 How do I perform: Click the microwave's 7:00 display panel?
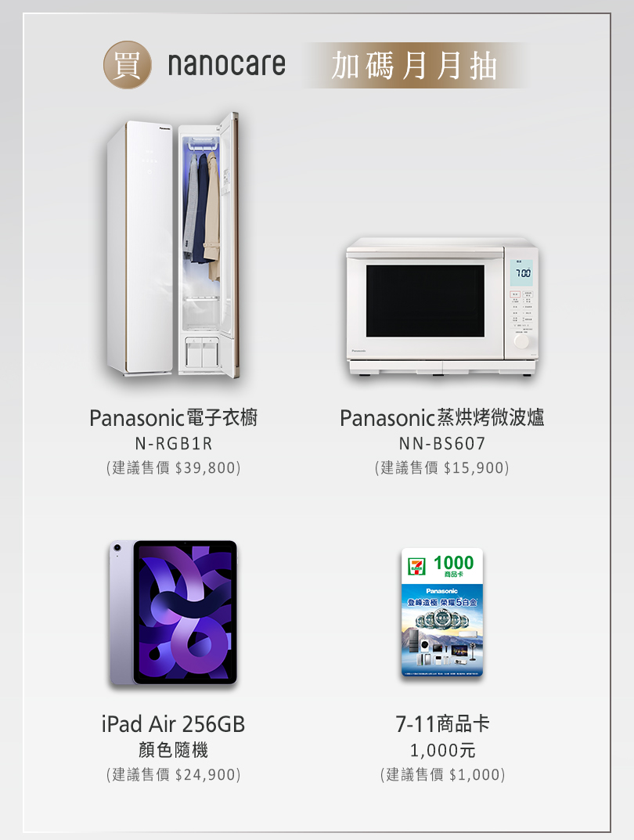pos(523,273)
